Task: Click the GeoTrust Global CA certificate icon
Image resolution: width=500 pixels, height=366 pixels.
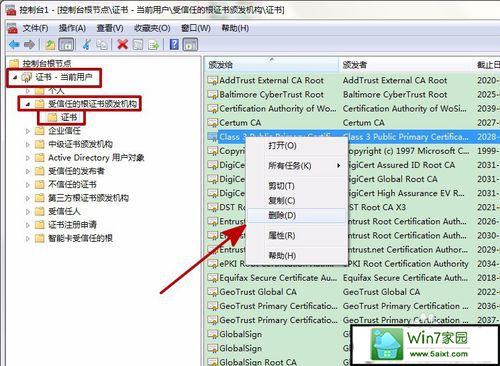Action: pyautogui.click(x=212, y=292)
